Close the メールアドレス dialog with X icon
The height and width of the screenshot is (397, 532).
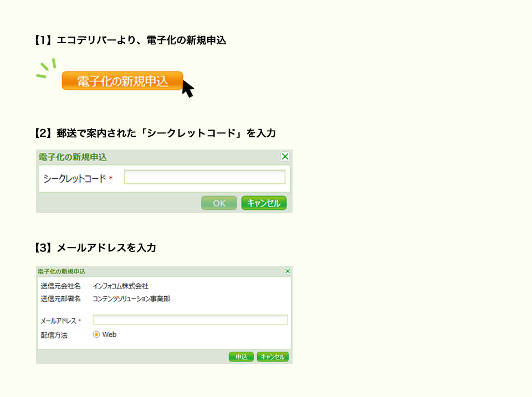[x=287, y=271]
